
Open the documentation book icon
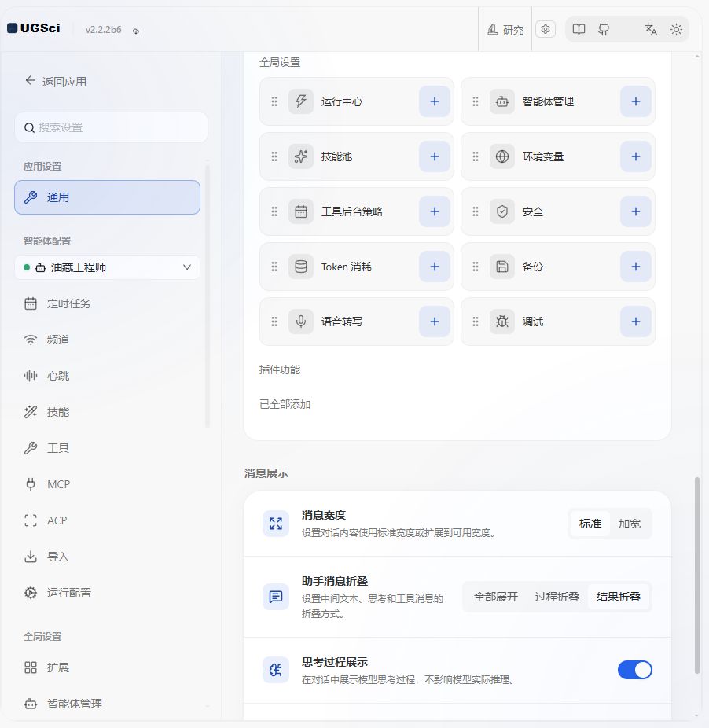579,30
